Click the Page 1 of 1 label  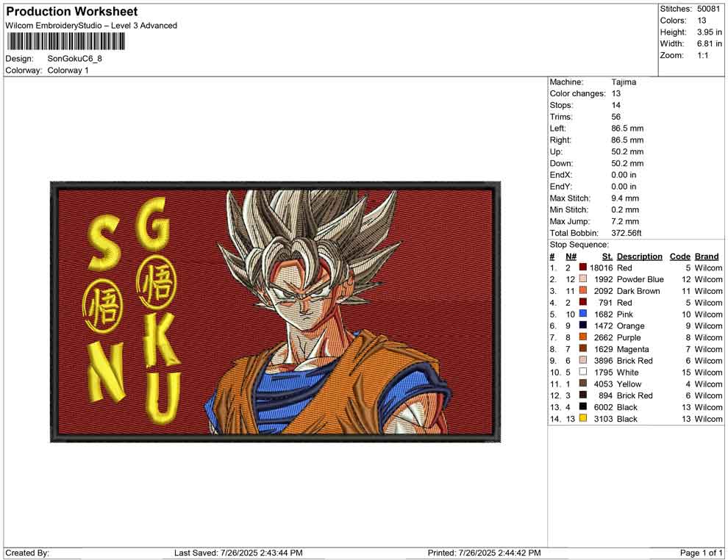pos(701,553)
